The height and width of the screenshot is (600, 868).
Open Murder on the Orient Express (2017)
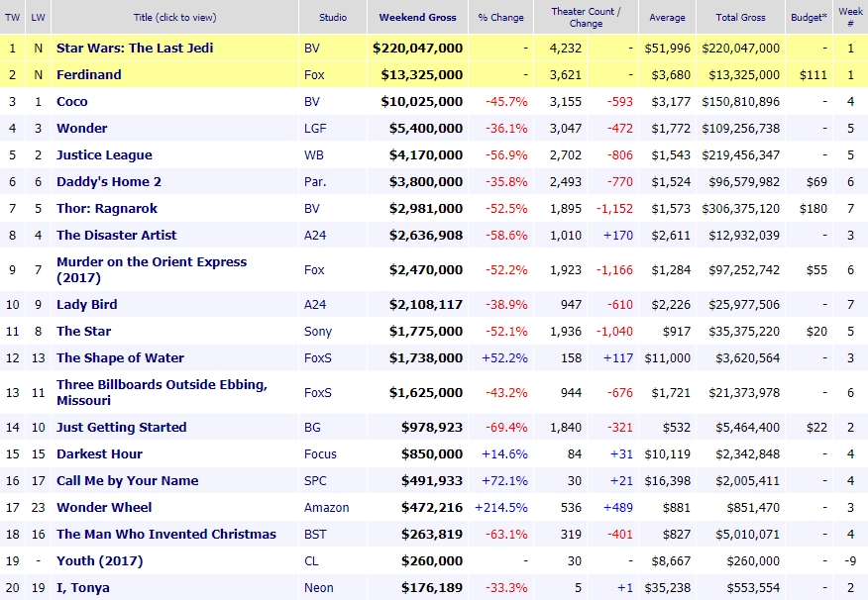click(152, 270)
